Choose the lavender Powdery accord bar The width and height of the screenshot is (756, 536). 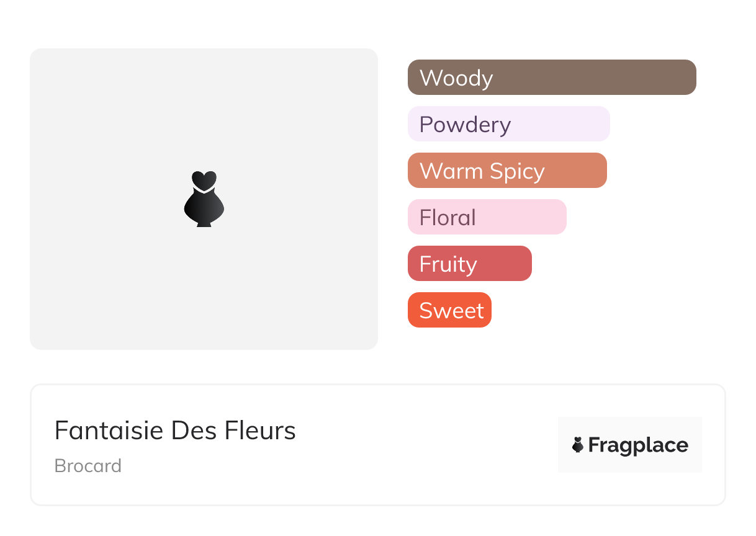[508, 124]
